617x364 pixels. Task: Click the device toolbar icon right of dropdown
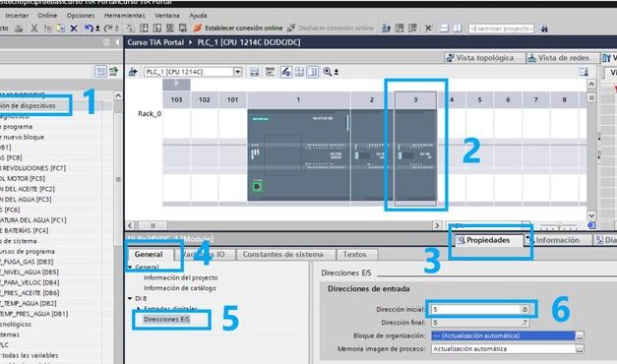coord(255,72)
